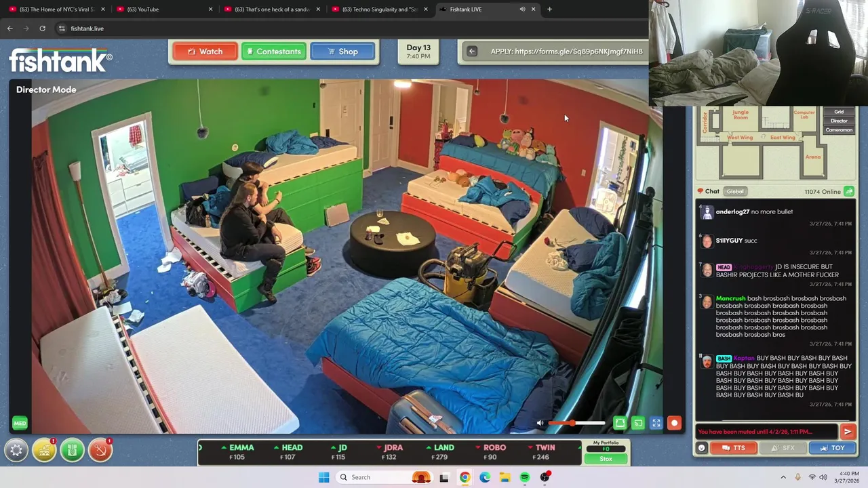Adjust the stream volume slider
This screenshot has width=868, height=488.
[x=576, y=423]
